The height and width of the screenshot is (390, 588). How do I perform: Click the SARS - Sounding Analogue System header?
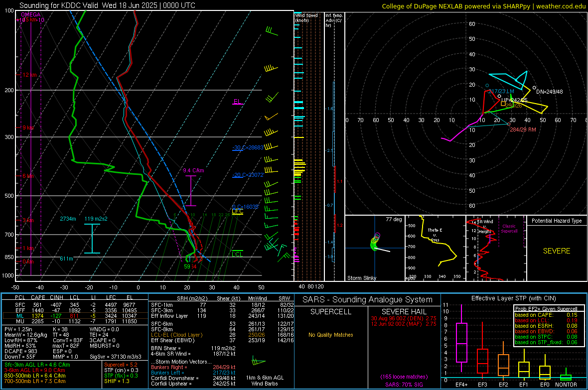point(367,299)
